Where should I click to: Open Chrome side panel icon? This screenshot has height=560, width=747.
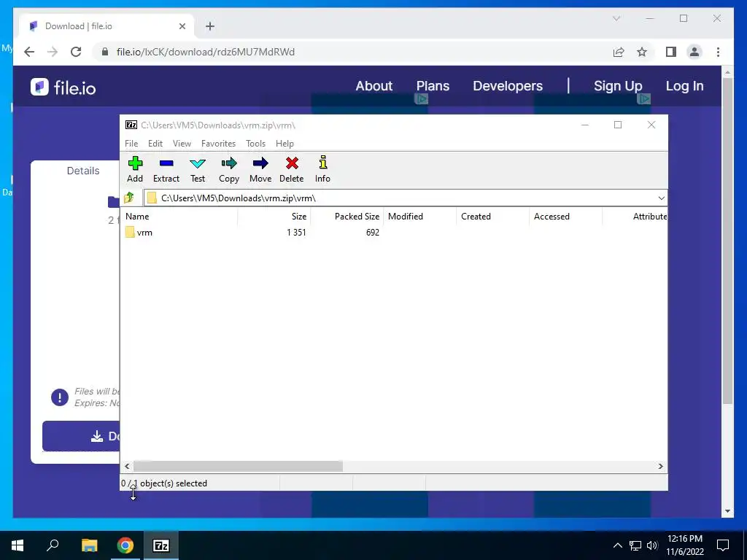671,52
